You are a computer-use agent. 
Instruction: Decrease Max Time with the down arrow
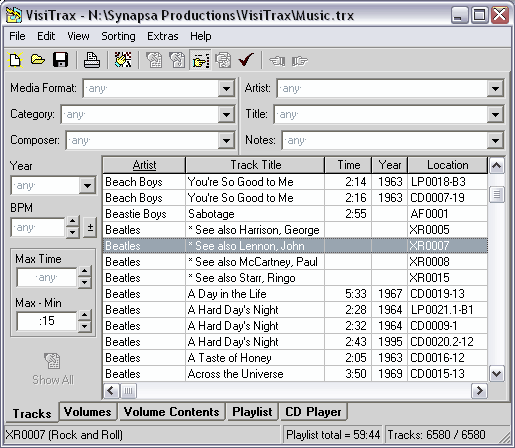click(x=84, y=283)
